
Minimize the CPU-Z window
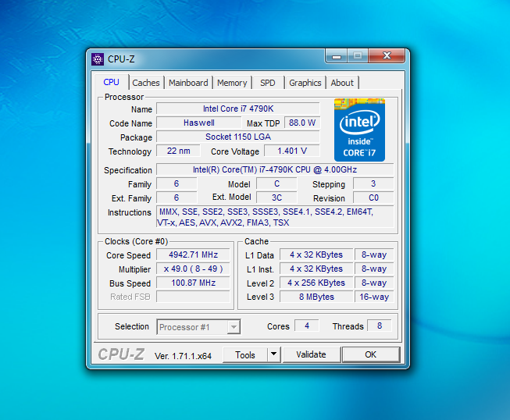click(337, 56)
